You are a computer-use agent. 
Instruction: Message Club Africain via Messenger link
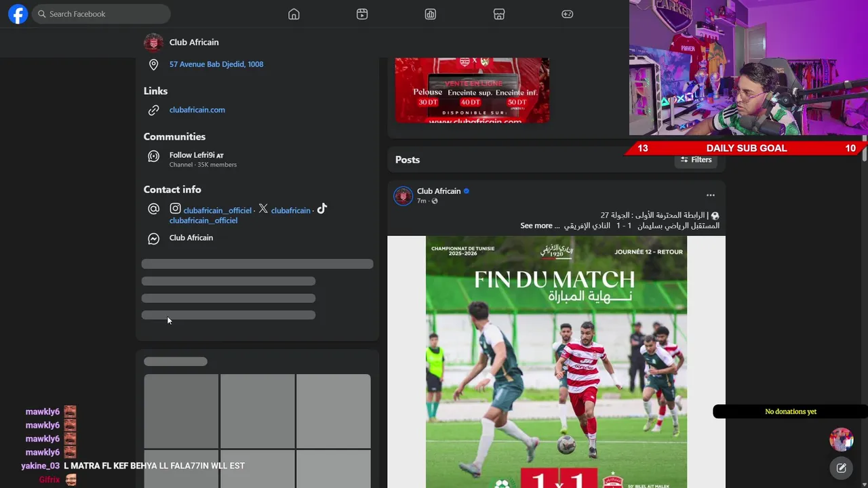[191, 238]
